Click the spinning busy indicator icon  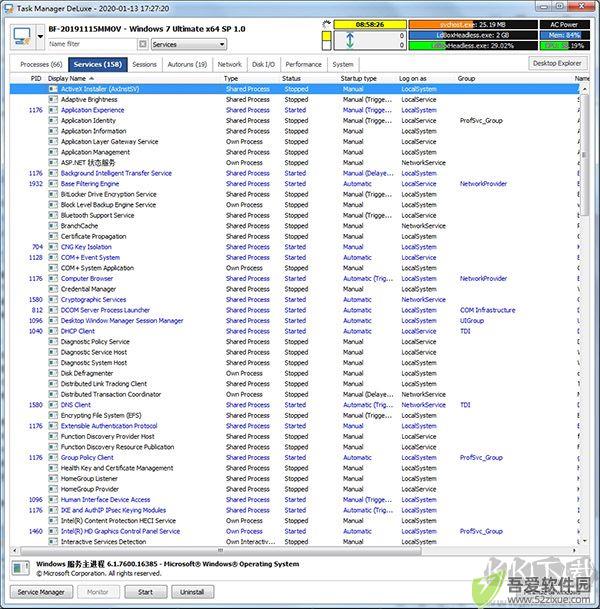[x=327, y=24]
